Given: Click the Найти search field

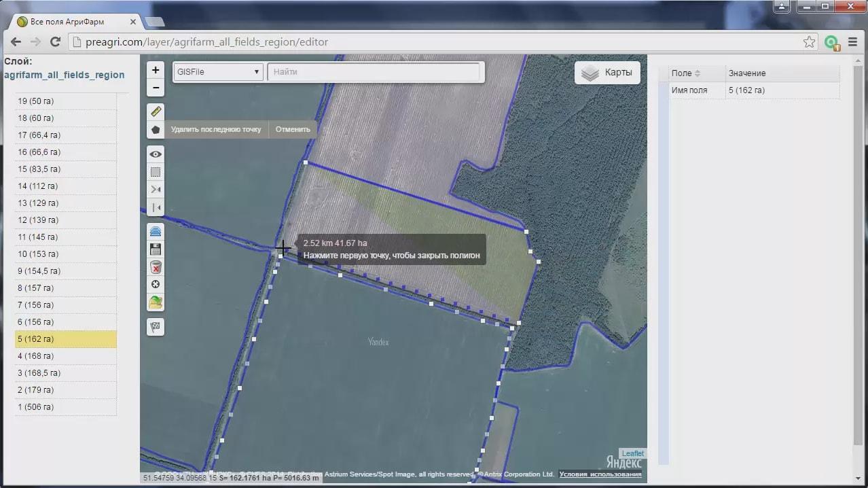Looking at the screenshot, I should click(x=375, y=72).
